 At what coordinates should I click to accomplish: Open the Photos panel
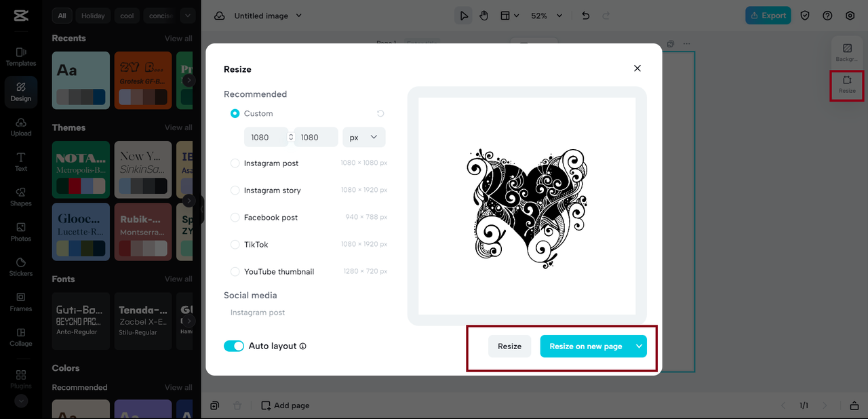click(x=20, y=233)
